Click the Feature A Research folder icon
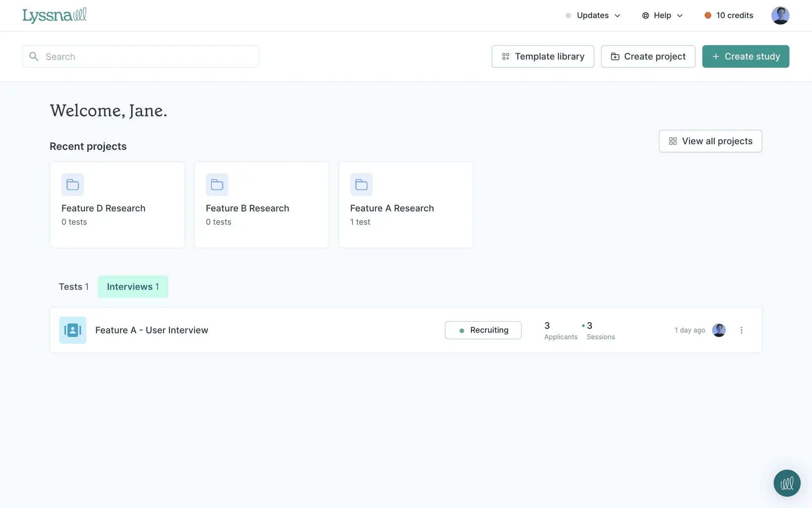 coord(361,185)
